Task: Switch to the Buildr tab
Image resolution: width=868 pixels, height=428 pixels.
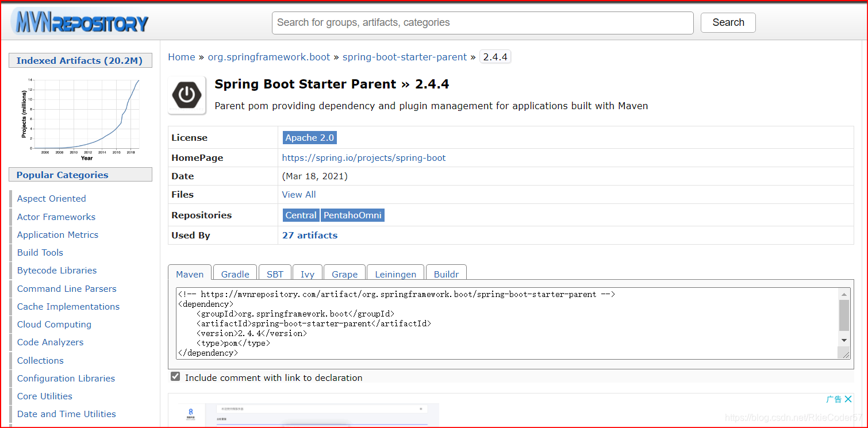Action: (447, 273)
